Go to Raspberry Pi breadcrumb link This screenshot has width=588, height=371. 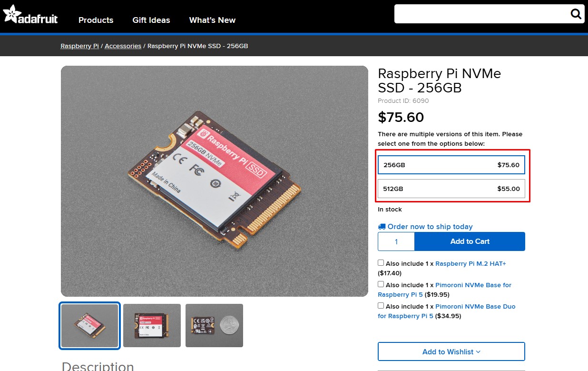point(79,46)
